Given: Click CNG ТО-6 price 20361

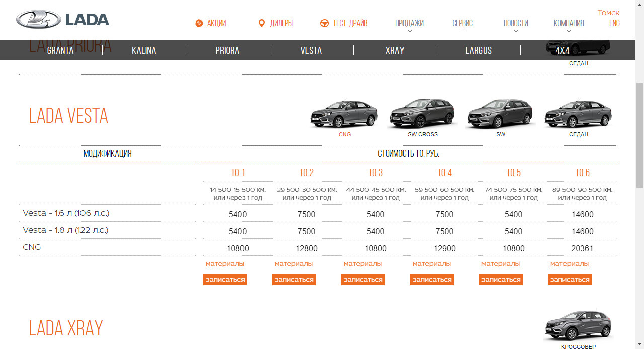Looking at the screenshot, I should click(x=583, y=248).
